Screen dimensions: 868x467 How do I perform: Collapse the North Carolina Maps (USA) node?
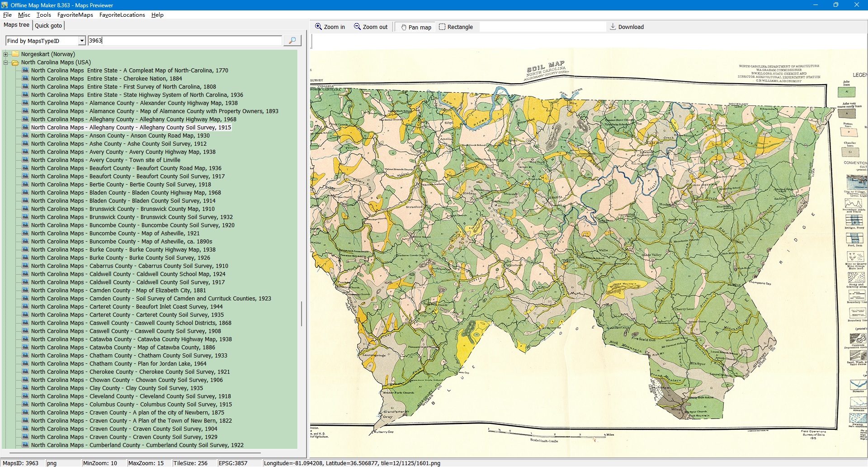(x=6, y=62)
